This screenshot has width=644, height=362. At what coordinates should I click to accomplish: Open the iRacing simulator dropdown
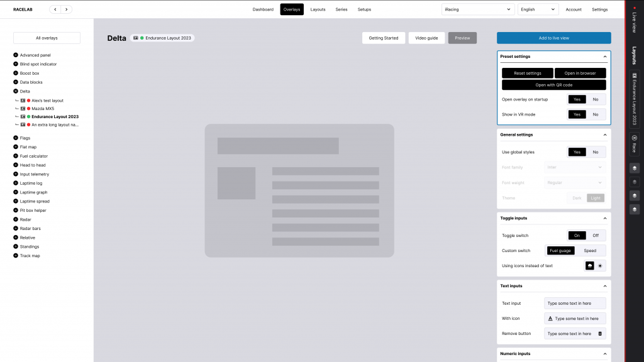[478, 9]
